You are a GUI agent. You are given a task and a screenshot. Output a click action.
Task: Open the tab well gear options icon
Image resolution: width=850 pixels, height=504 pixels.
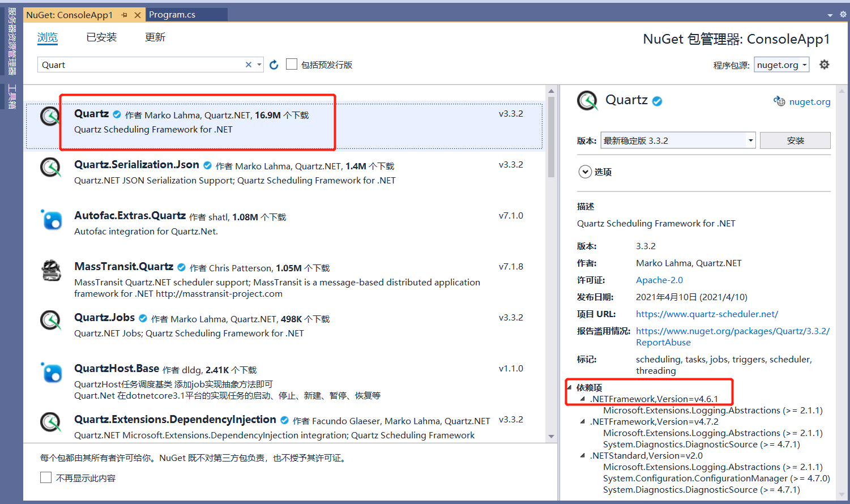tap(843, 15)
